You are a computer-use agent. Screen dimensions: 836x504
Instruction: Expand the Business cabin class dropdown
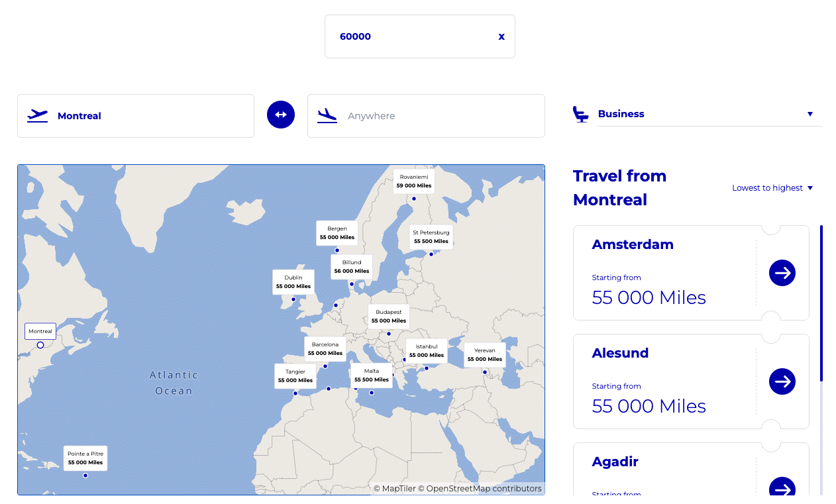709,114
